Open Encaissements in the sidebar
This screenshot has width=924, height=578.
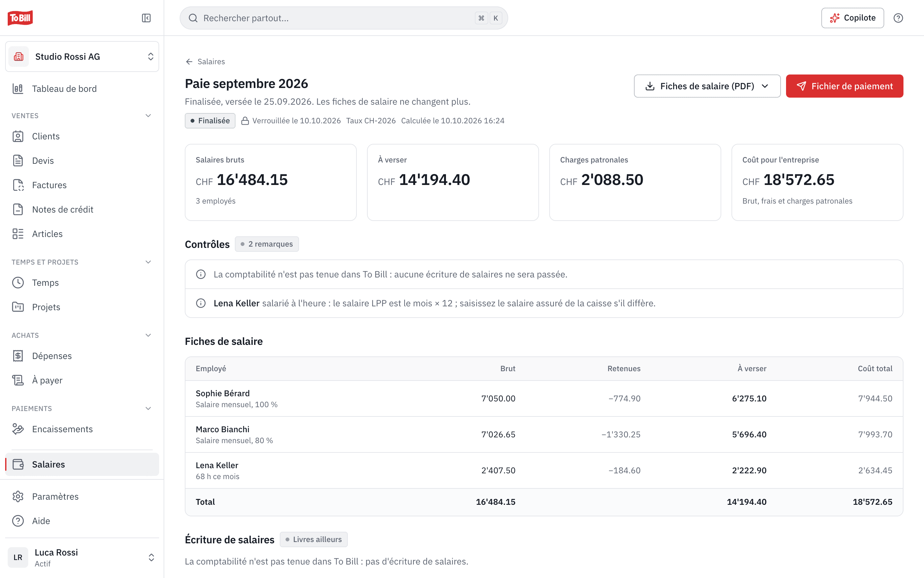pyautogui.click(x=82, y=429)
